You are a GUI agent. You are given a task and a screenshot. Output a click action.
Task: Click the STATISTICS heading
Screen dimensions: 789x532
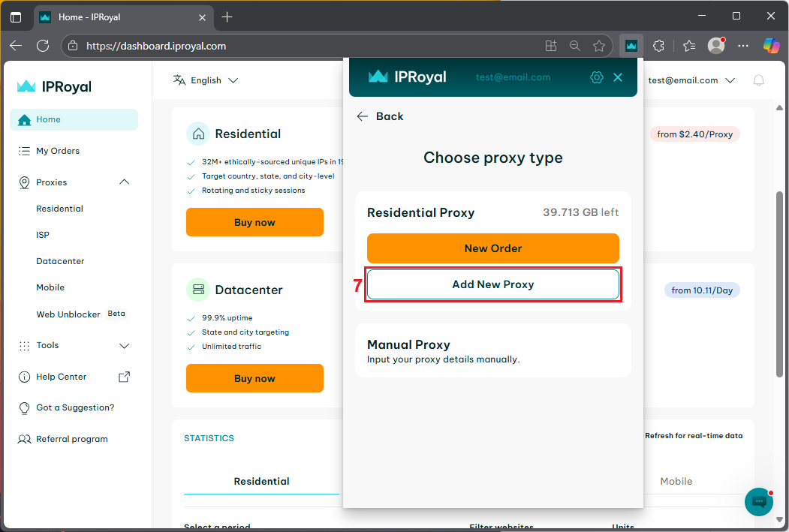coord(209,438)
